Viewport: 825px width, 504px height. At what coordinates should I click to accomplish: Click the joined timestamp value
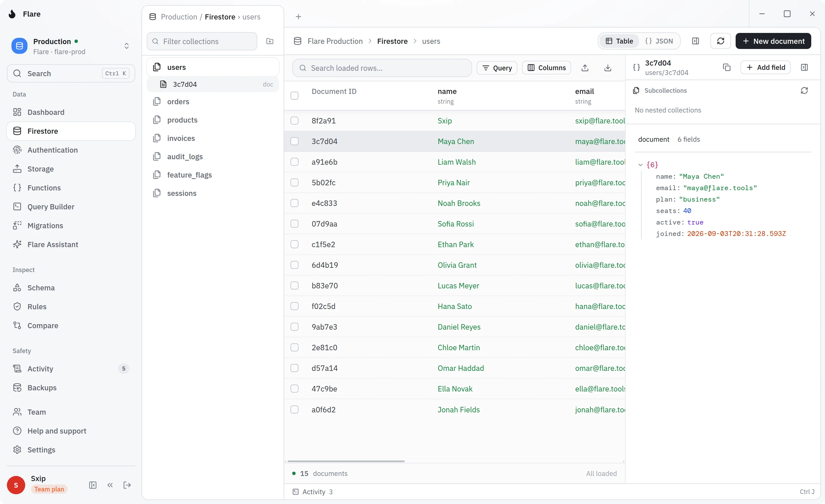pyautogui.click(x=736, y=234)
